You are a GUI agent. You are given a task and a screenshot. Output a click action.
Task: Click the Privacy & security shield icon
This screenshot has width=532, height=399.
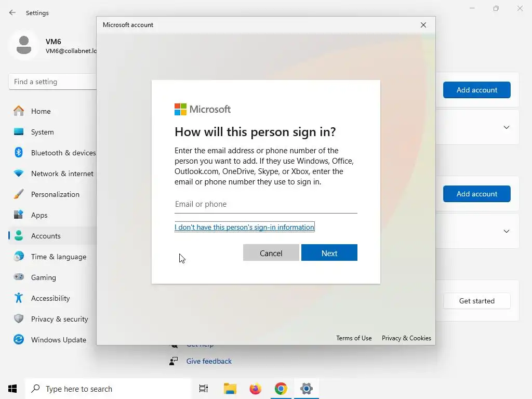19,318
